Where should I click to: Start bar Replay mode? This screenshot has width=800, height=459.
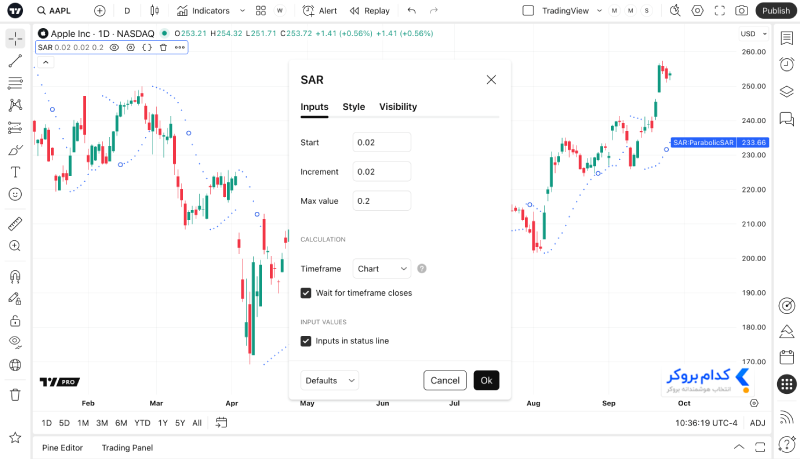pyautogui.click(x=369, y=11)
